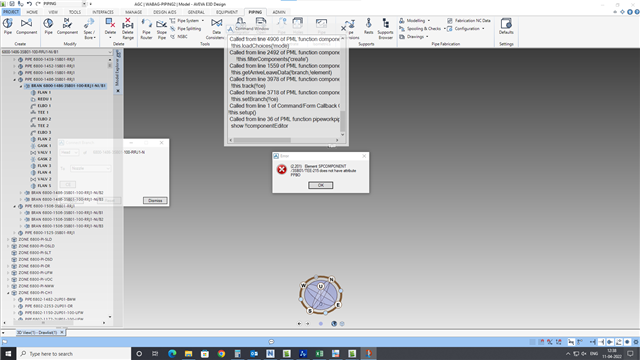
Task: Open the Nozzle dropdown in Connect Branch
Action: (90, 168)
